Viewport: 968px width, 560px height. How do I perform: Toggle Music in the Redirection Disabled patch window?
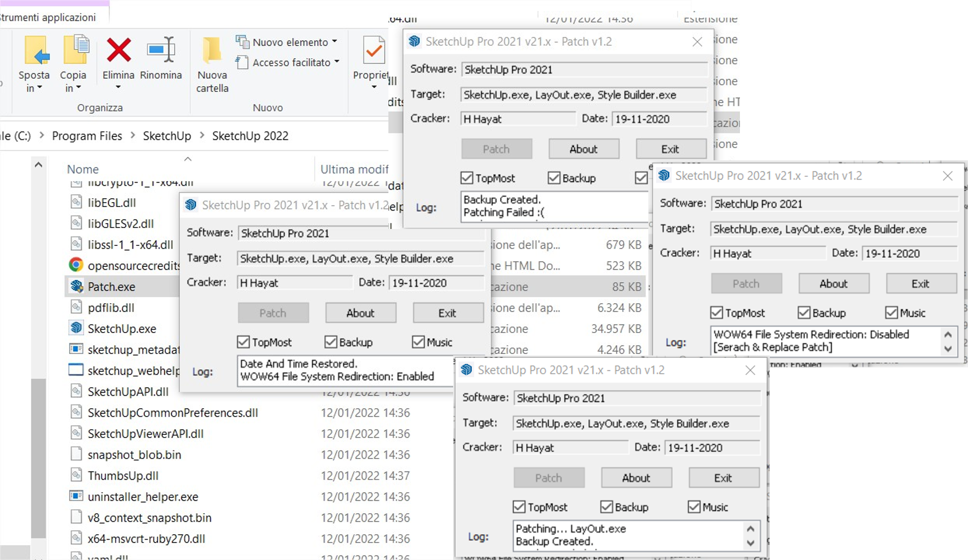[x=891, y=313]
